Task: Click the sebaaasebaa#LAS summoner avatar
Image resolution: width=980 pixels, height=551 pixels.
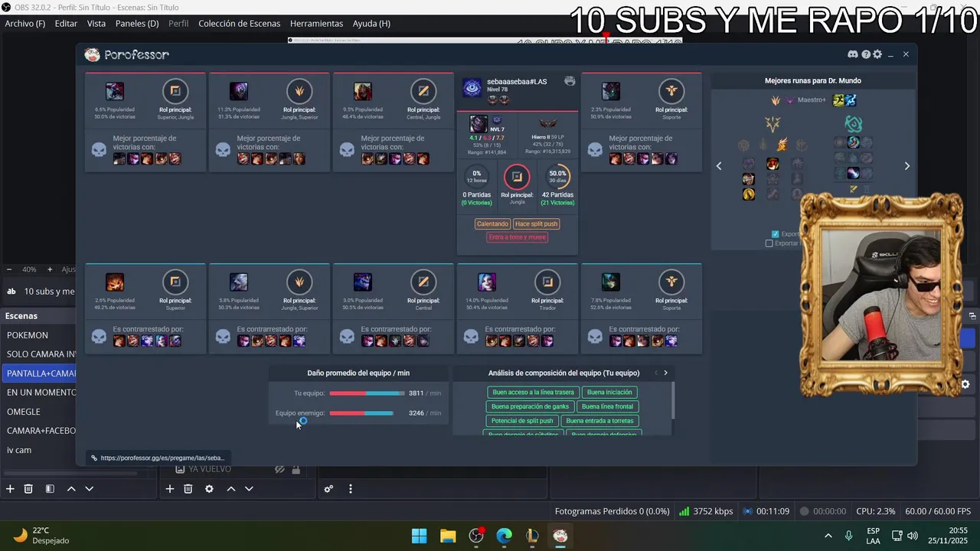Action: 472,87
